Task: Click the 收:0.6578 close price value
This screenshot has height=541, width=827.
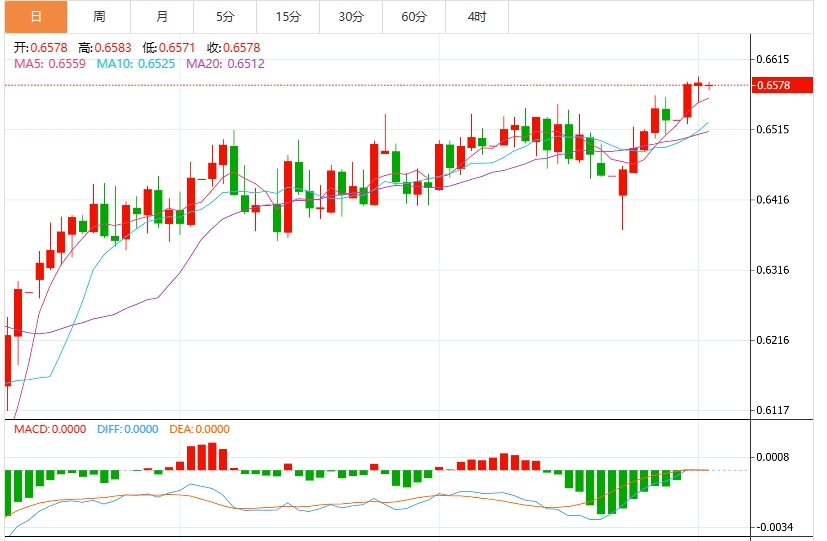Action: coord(234,47)
